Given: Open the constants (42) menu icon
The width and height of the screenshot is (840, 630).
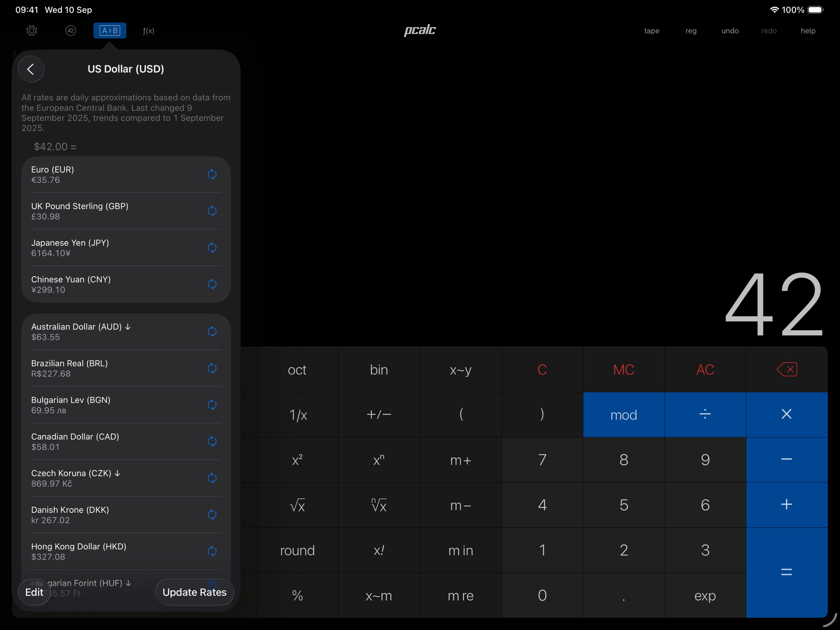Looking at the screenshot, I should pyautogui.click(x=71, y=30).
